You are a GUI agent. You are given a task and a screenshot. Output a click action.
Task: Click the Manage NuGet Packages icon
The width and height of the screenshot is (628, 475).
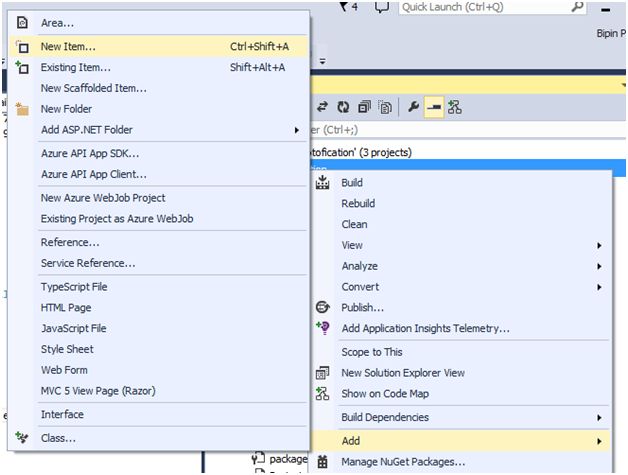[322, 461]
